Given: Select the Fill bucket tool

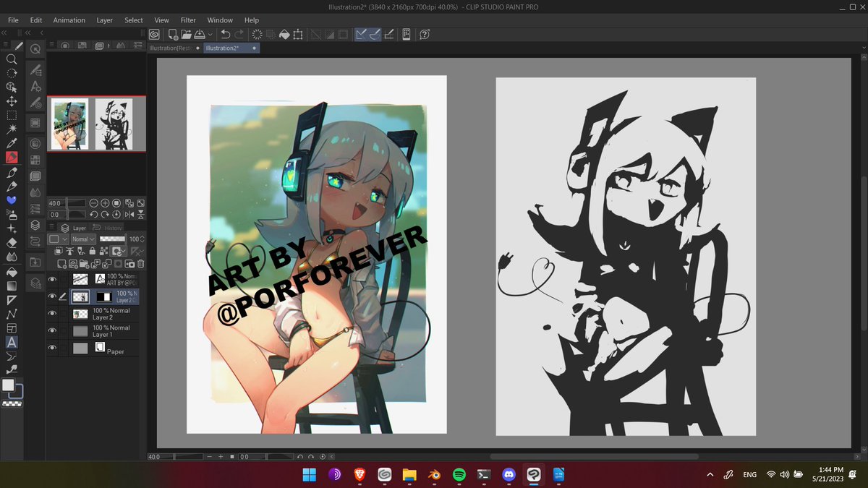Looking at the screenshot, I should point(12,273).
